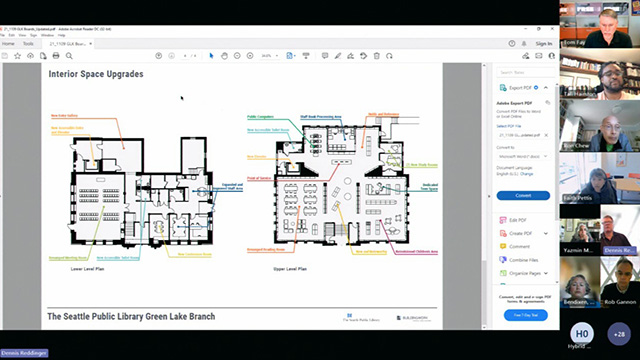The image size is (640, 360).
Task: Click the Delete trash icon
Action: coord(377,56)
